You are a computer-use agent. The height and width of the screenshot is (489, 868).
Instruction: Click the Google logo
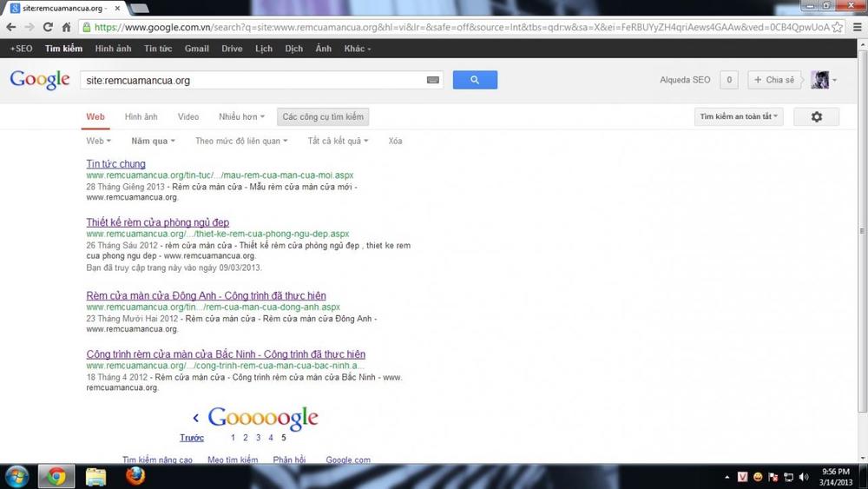click(40, 80)
